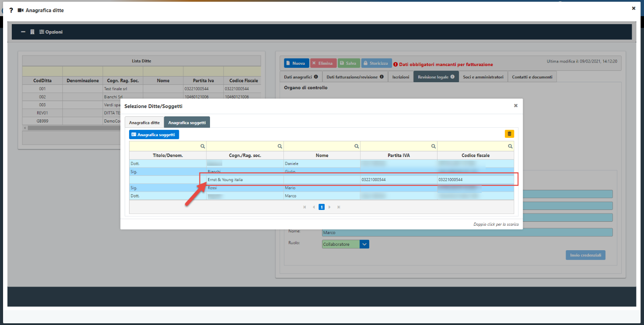
Task: Select the Bianchi Giulio row
Action: (322, 171)
